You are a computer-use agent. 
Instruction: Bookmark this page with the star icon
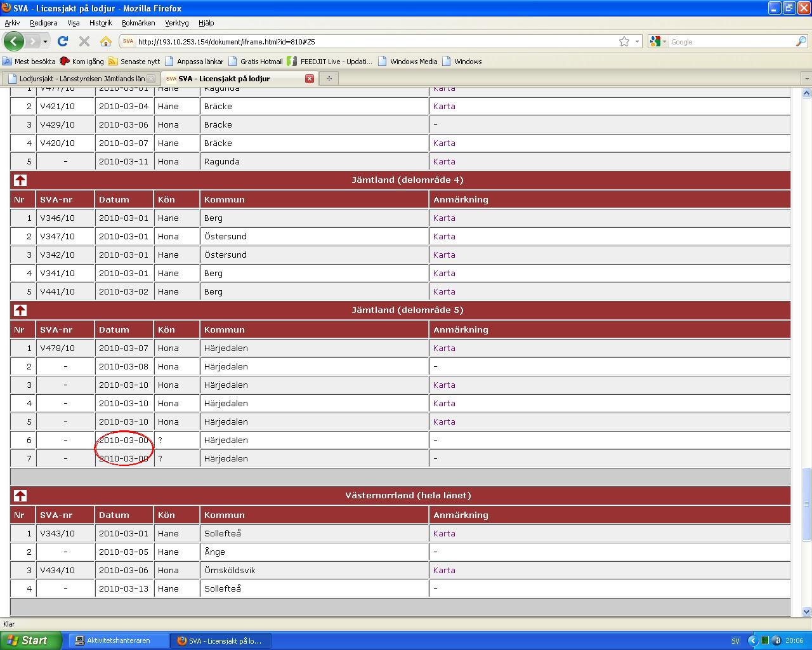624,41
